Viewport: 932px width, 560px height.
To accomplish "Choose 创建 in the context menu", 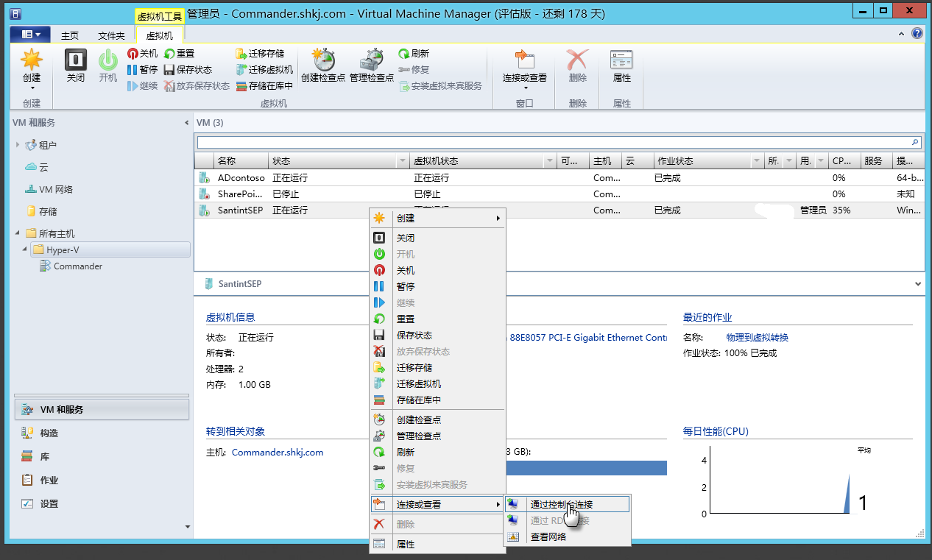I will [x=437, y=218].
